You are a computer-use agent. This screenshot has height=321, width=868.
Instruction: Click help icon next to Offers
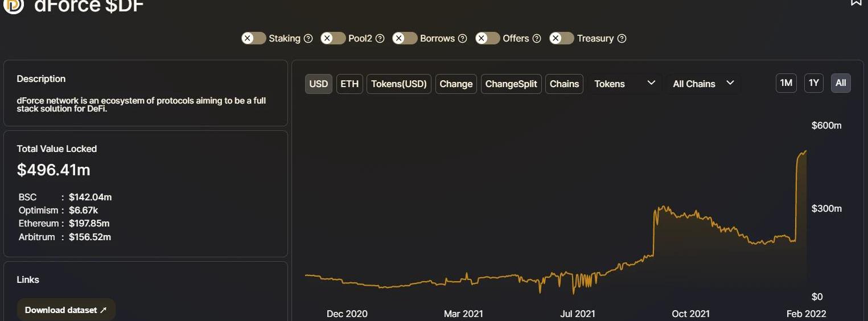tap(537, 39)
